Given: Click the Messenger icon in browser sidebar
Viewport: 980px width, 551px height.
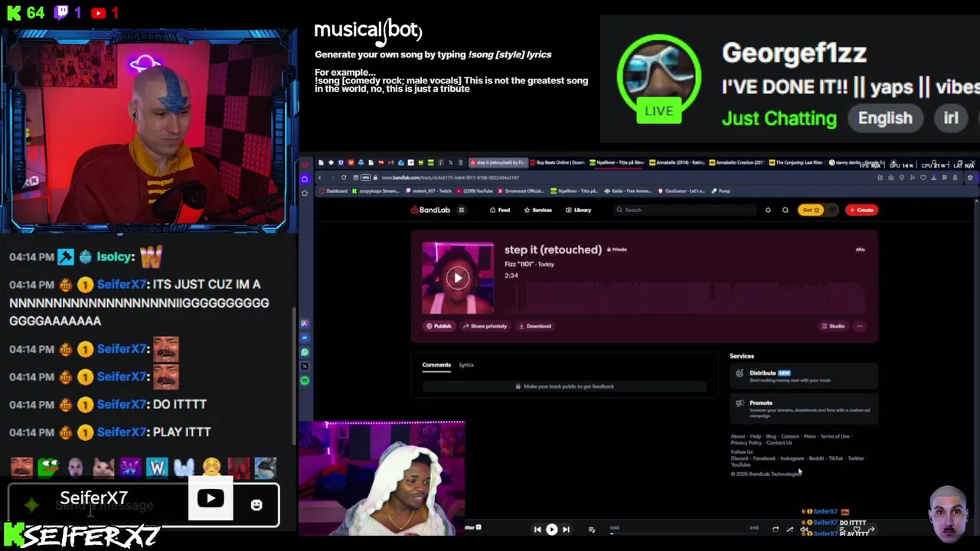Looking at the screenshot, I should click(x=305, y=337).
